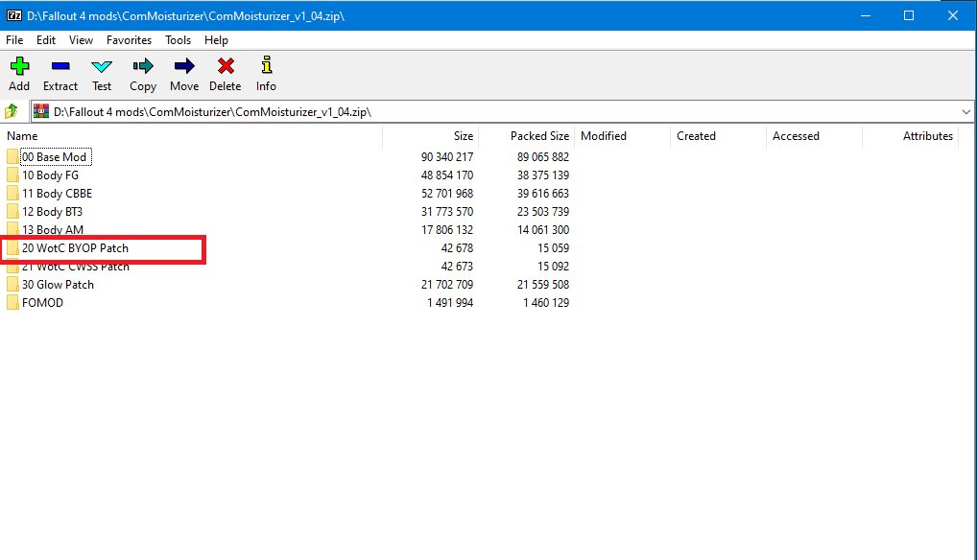Select the FOMOD folder
This screenshot has height=560, width=977.
42,303
